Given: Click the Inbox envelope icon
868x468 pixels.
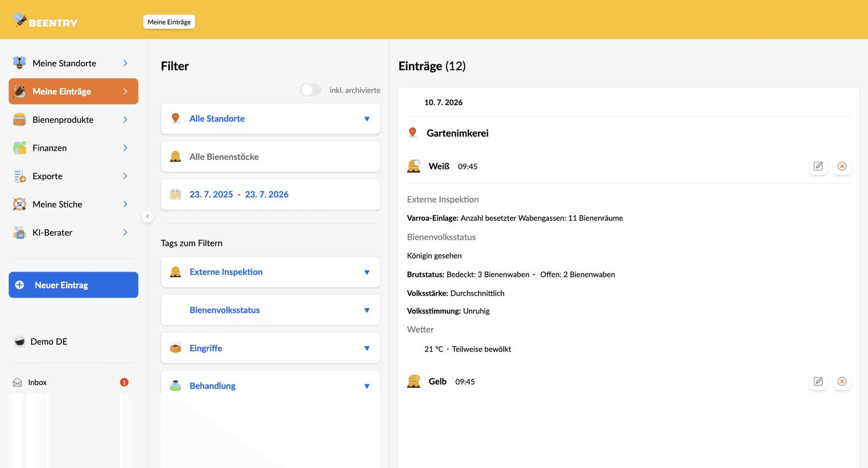Looking at the screenshot, I should 17,383.
